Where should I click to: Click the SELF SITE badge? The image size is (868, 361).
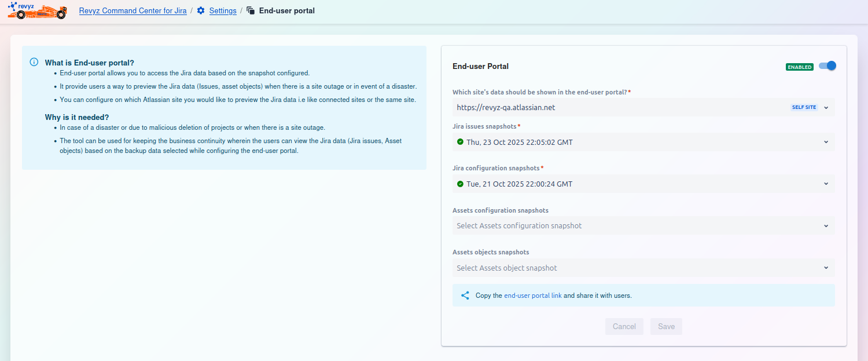point(804,108)
